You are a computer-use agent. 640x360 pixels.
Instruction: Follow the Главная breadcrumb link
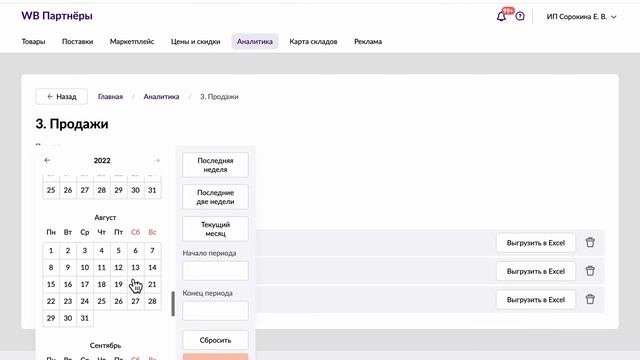point(110,97)
